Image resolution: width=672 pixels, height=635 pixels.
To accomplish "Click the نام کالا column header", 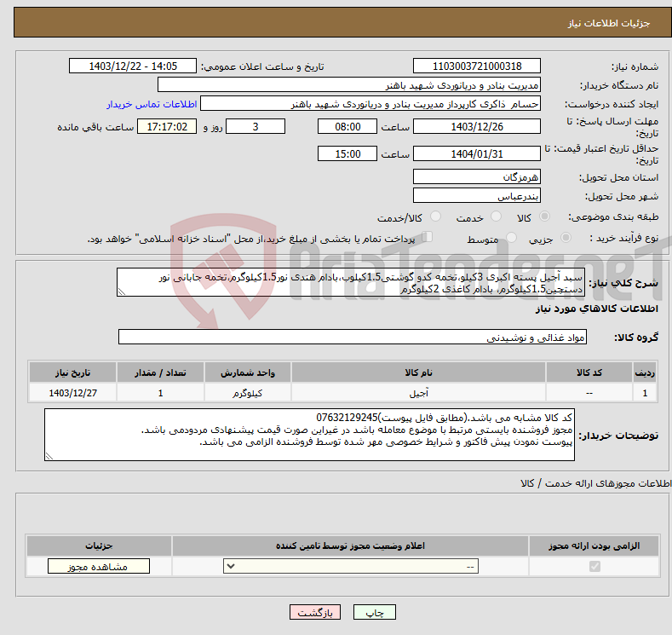I will [x=418, y=372].
